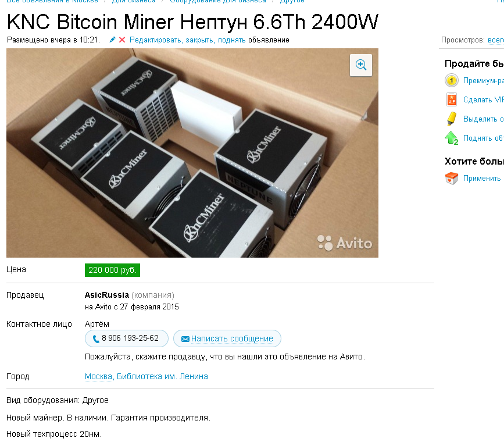Click the 'Применить' package link
Image resolution: width=504 pixels, height=442 pixels.
(482, 178)
